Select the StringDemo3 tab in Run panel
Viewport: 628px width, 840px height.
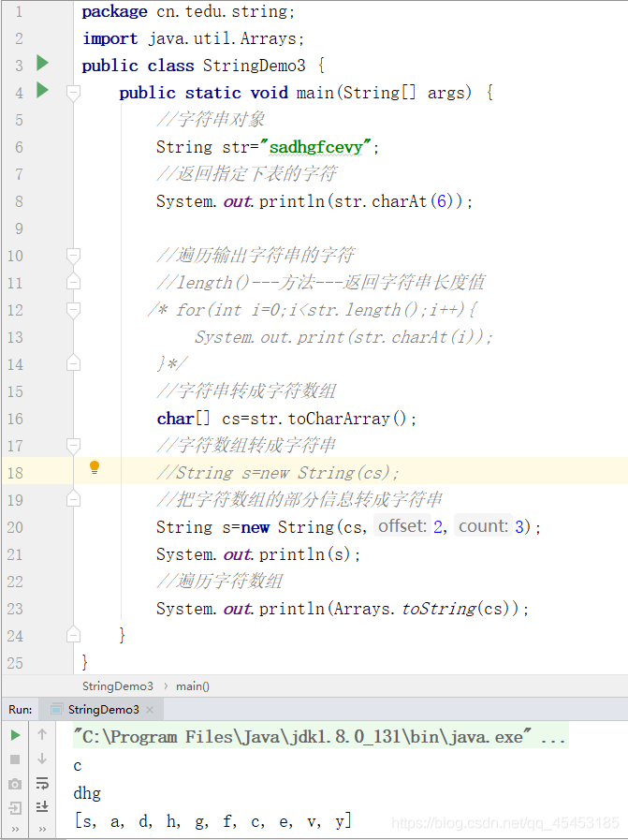103,709
